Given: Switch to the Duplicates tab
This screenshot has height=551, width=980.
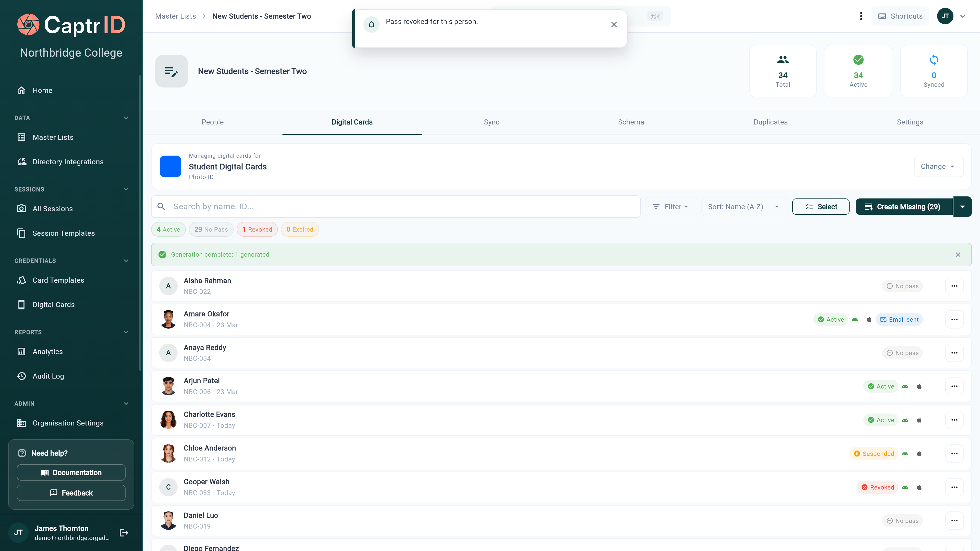Looking at the screenshot, I should coord(770,122).
